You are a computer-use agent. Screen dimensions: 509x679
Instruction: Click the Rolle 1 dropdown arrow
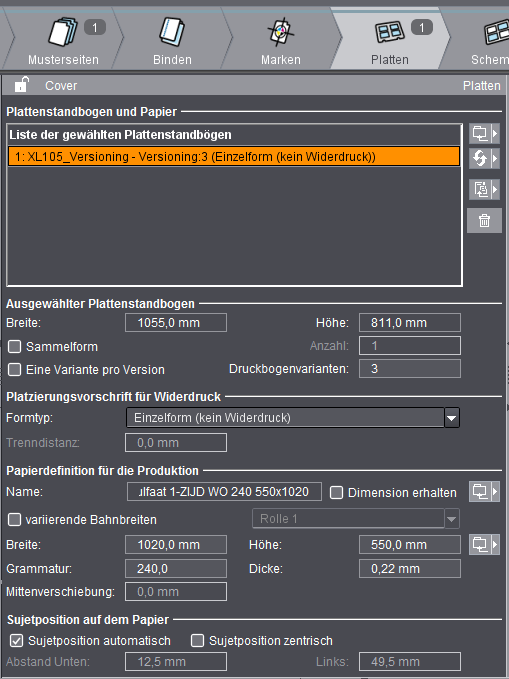click(452, 519)
